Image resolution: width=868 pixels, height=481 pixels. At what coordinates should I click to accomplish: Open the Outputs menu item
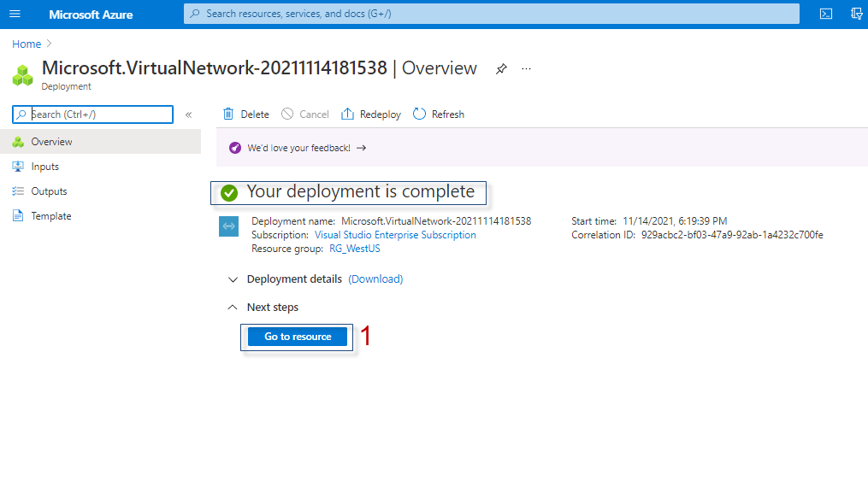[100, 191]
